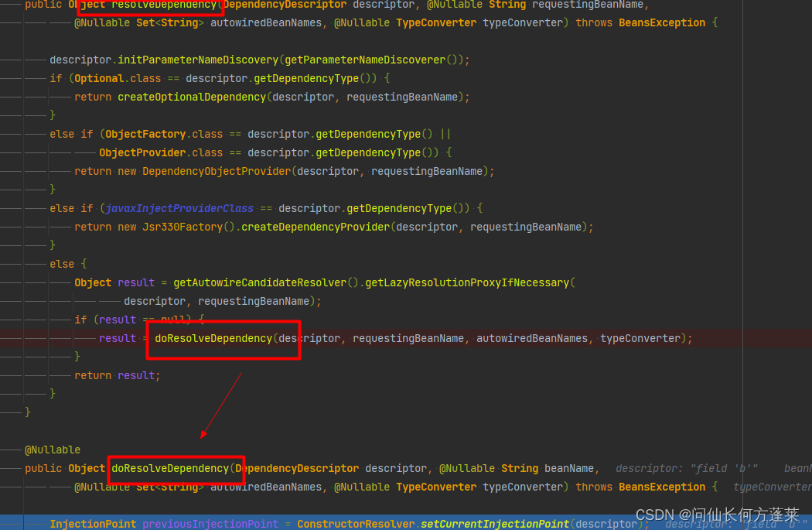
Task: Click the getAutowireCandidateResolver call
Action: pyautogui.click(x=260, y=283)
